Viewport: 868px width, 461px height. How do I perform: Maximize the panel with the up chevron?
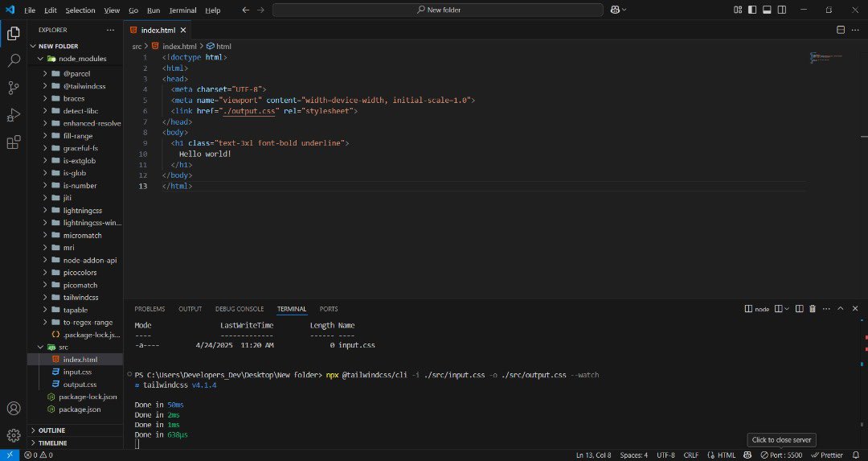click(841, 309)
